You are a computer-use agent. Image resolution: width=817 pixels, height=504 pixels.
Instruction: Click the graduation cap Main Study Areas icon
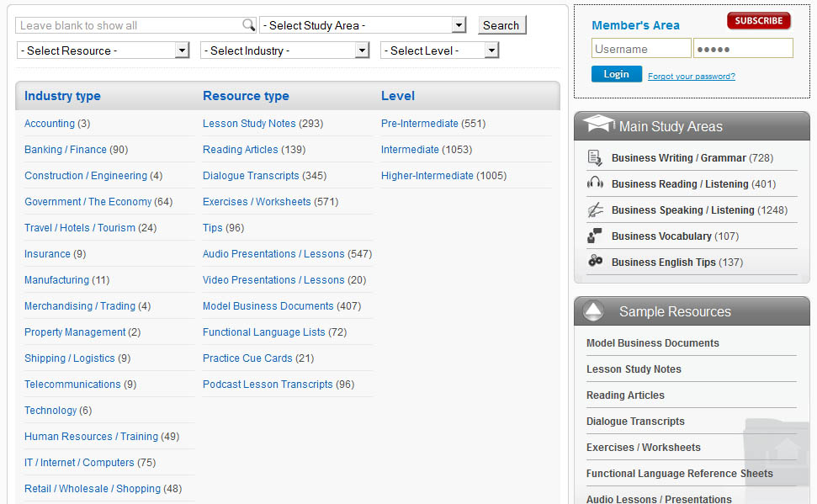598,125
